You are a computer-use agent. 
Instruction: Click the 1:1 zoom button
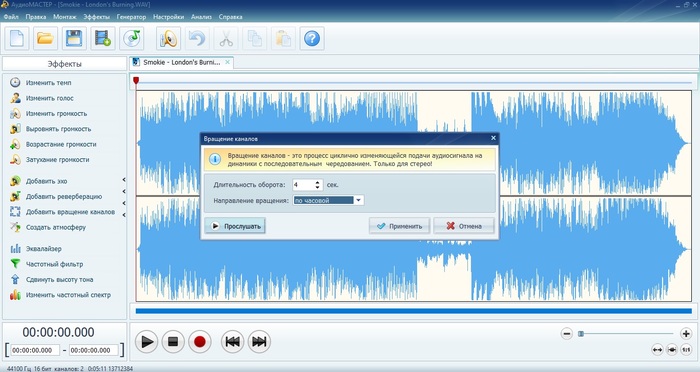[686, 350]
